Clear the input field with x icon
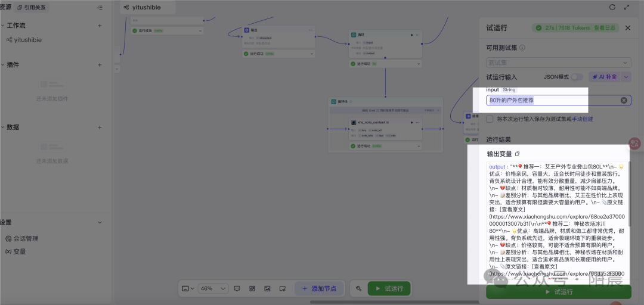The width and height of the screenshot is (644, 305). click(x=624, y=100)
